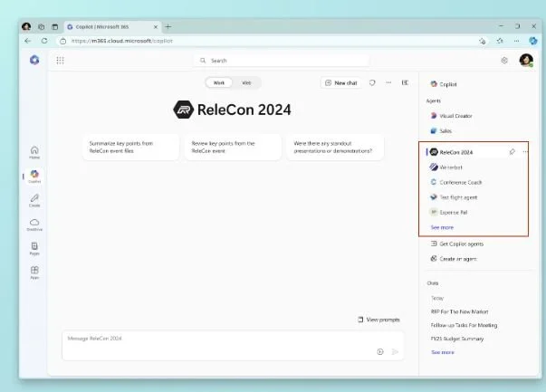Open Create in left sidebar
Screen dimensions: 546x392
pos(34,200)
